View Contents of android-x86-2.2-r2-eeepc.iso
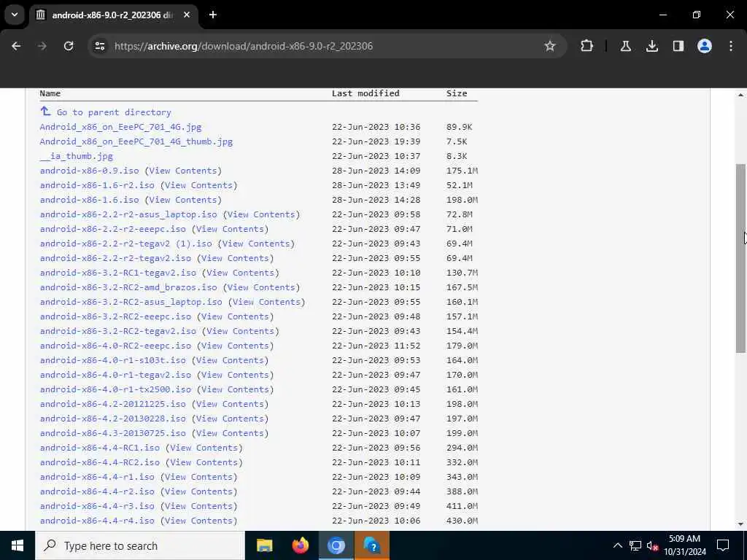Screen dimensions: 747x560 pos(230,229)
